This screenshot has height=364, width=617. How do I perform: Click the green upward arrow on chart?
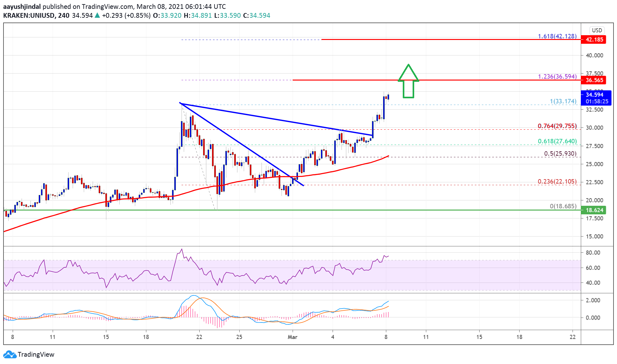pos(408,81)
